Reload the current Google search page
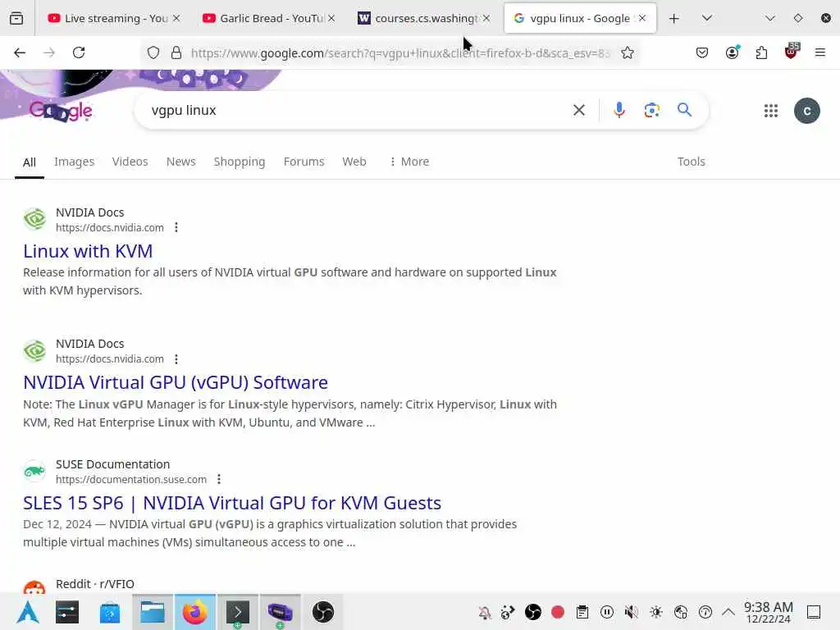 click(x=79, y=52)
